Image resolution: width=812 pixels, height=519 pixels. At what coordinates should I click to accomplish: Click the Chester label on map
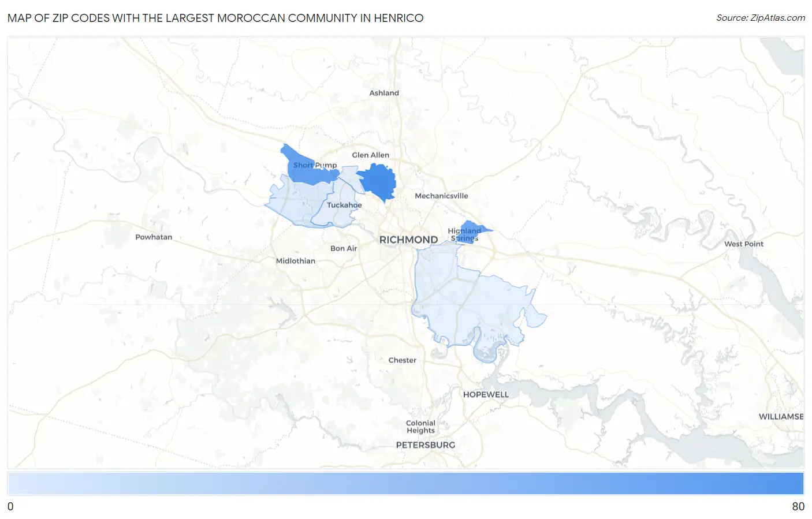coord(402,360)
